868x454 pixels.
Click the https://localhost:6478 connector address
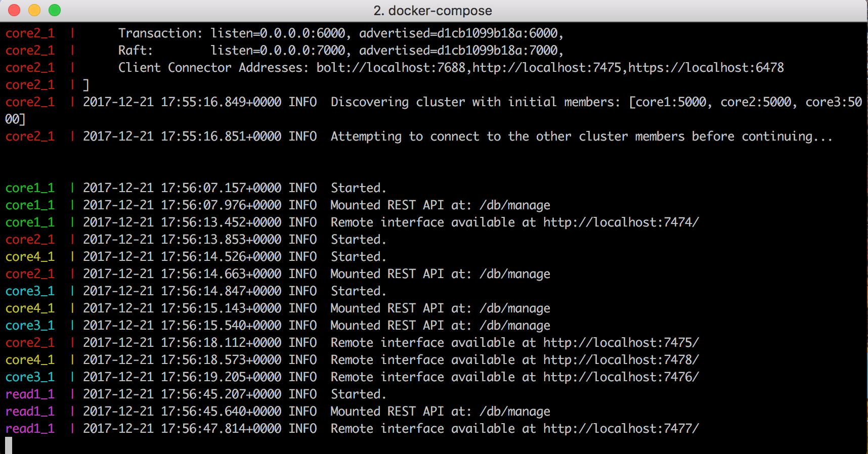pos(706,68)
